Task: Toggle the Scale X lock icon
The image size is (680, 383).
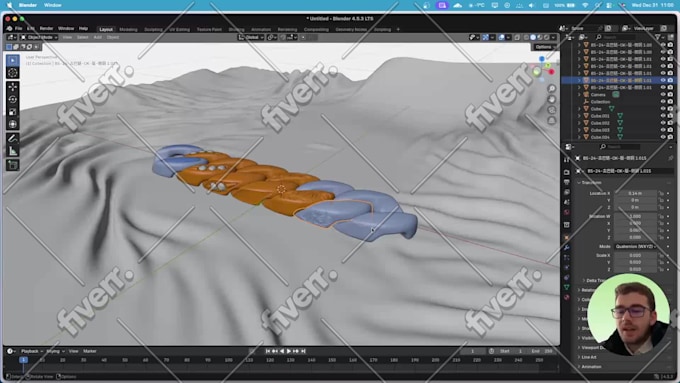Action: click(x=661, y=255)
